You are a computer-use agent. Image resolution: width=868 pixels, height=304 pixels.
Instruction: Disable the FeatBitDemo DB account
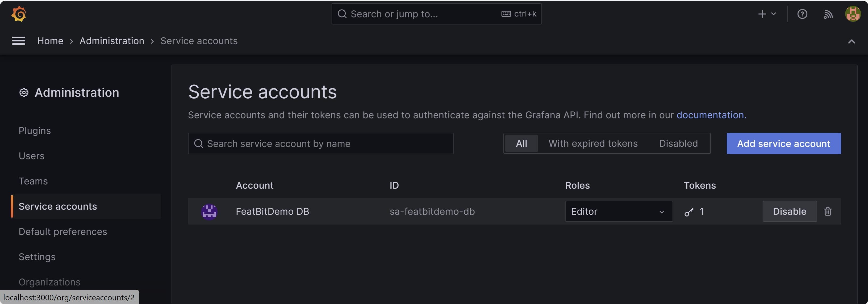[789, 212]
